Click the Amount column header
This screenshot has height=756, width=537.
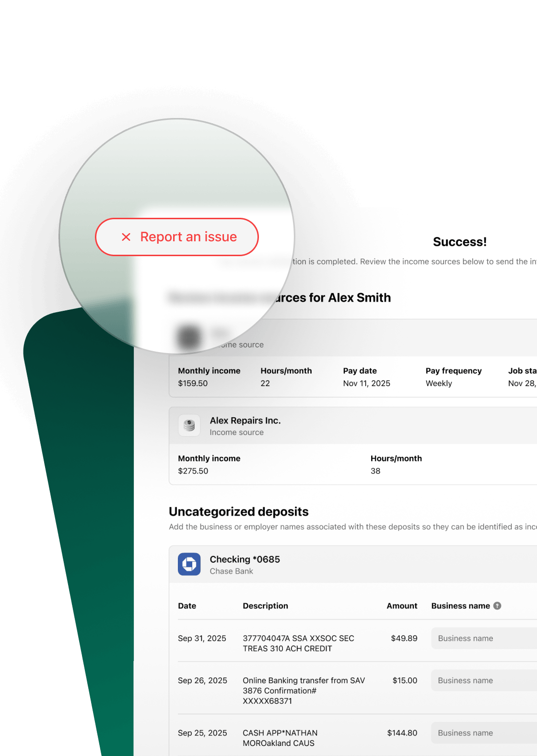coord(402,606)
